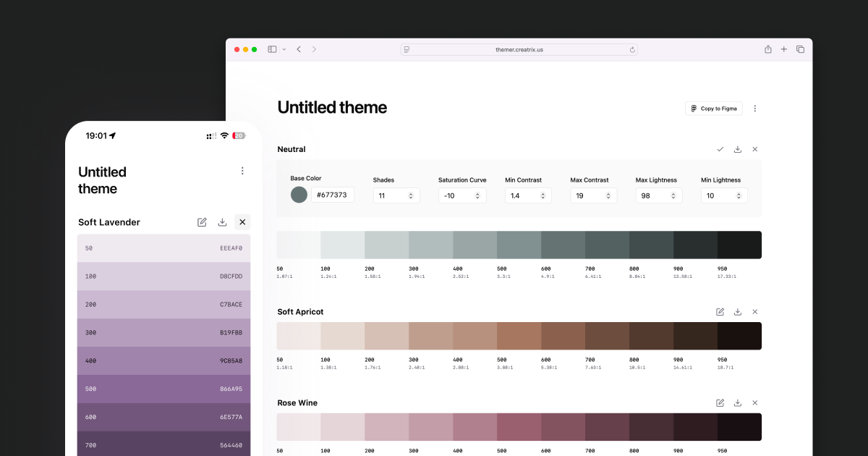Click the desktop Untitled theme title

point(332,108)
